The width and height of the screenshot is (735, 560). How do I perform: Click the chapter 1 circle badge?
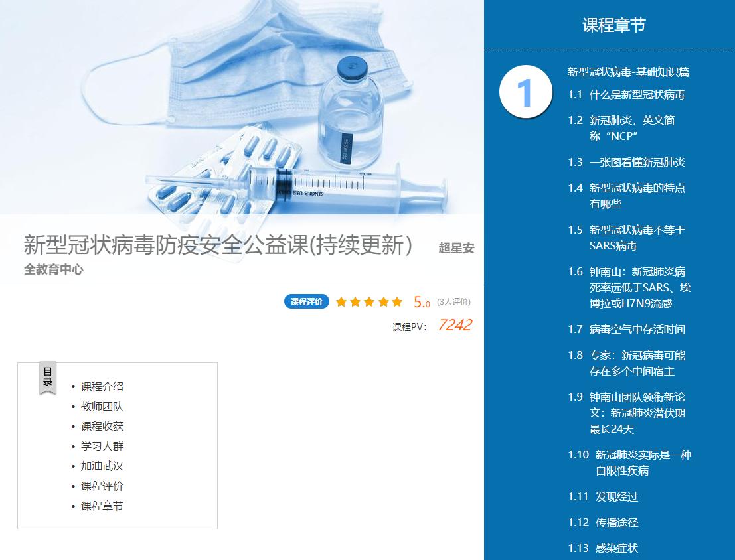pos(525,92)
